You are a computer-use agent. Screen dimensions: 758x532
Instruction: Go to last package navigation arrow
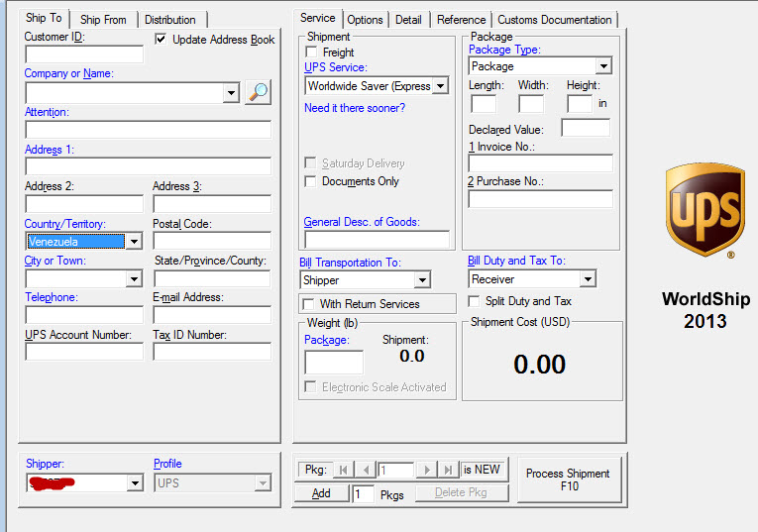tap(449, 470)
